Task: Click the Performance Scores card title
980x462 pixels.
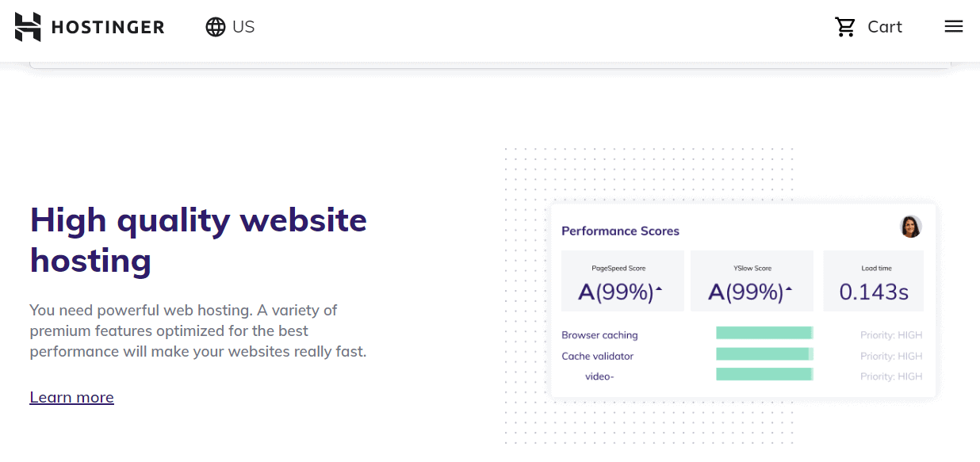Action: click(x=620, y=231)
